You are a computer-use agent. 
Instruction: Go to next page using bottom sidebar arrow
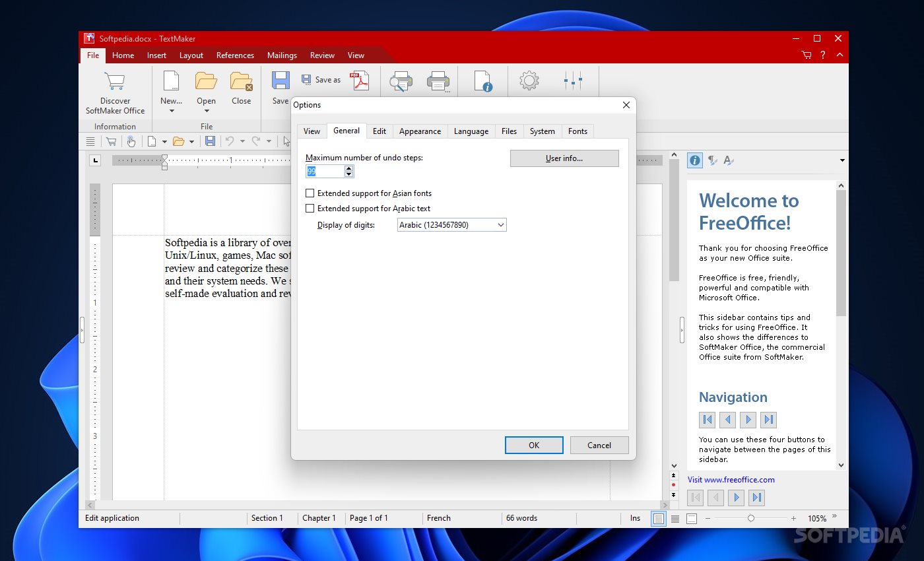point(737,498)
